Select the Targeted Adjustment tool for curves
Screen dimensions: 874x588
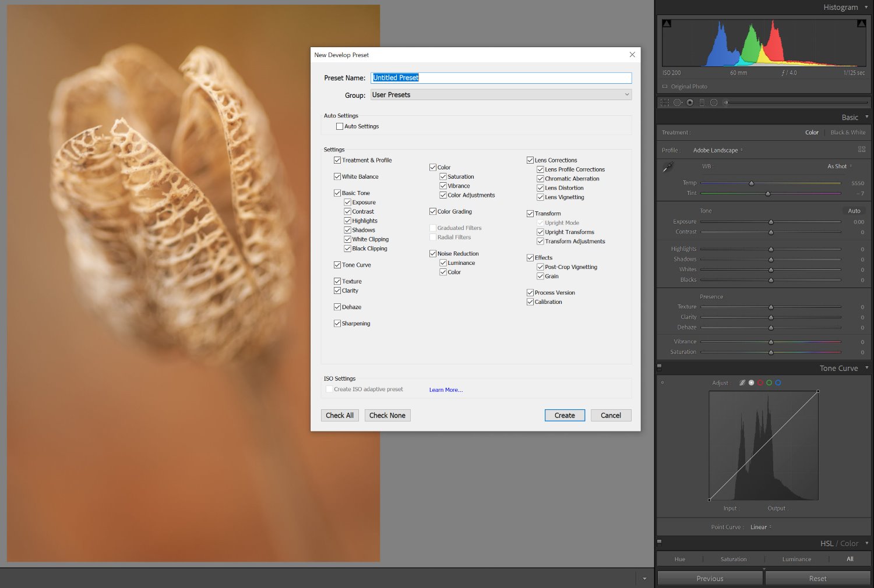(x=742, y=382)
